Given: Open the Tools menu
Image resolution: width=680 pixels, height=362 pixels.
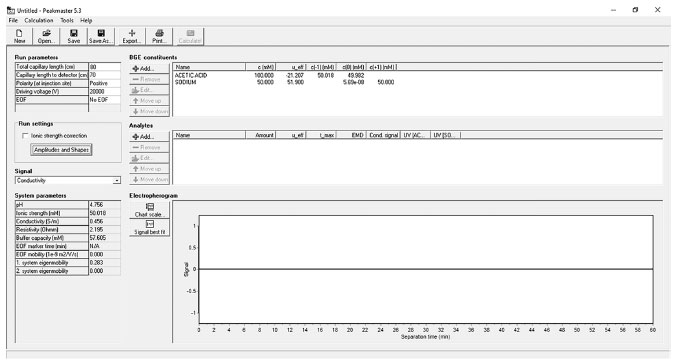Looking at the screenshot, I should point(67,20).
